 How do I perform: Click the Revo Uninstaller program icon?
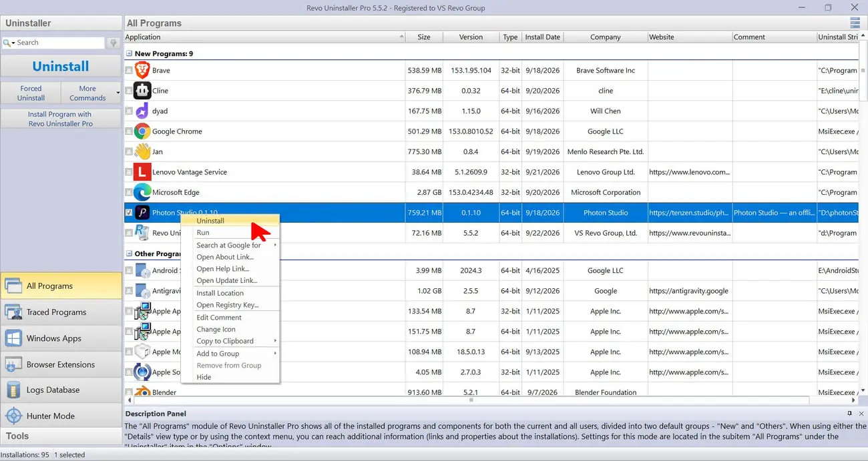click(x=142, y=233)
